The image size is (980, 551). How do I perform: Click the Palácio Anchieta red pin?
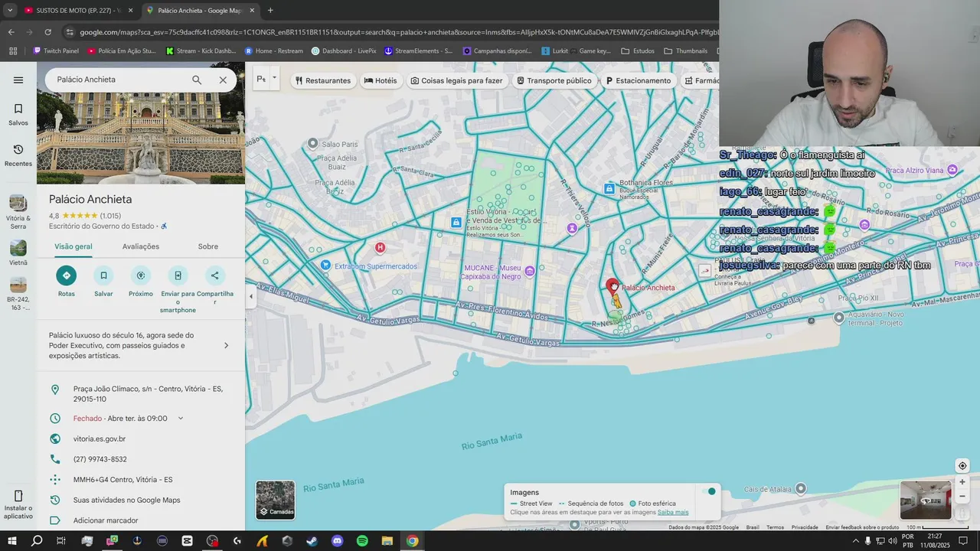point(612,287)
